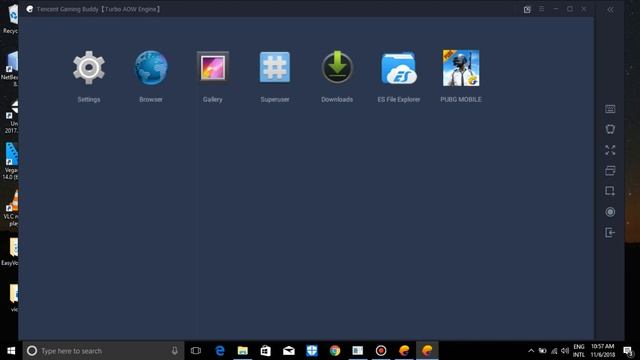The image size is (640, 360).
Task: Open the Windows Start menu
Action: click(x=11, y=351)
